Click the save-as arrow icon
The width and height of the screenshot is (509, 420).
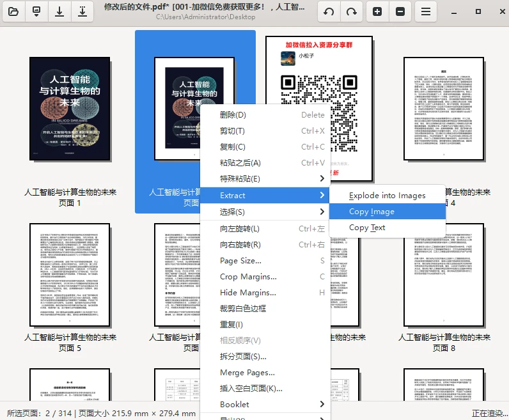[82, 12]
